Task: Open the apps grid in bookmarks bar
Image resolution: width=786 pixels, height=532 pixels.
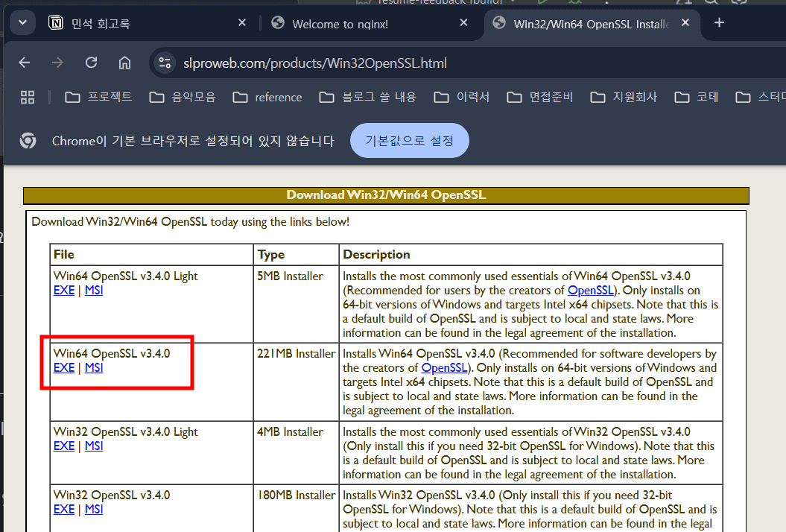Action: click(28, 97)
